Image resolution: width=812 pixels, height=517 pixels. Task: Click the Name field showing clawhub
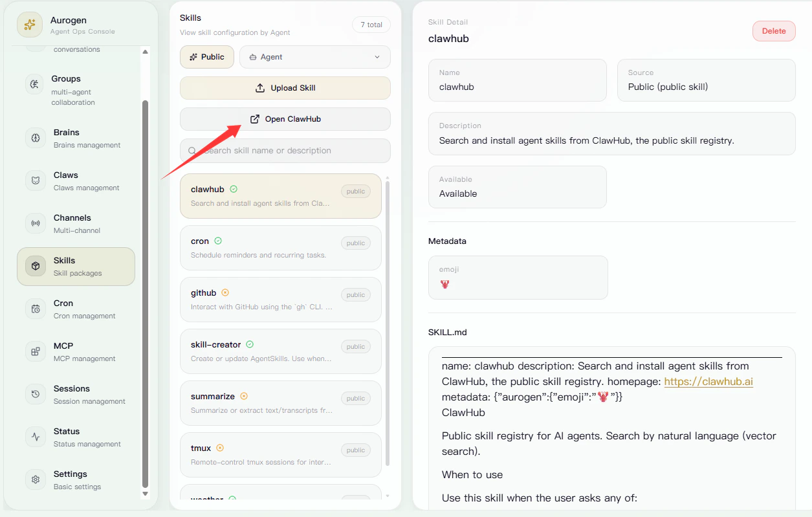[x=518, y=80]
